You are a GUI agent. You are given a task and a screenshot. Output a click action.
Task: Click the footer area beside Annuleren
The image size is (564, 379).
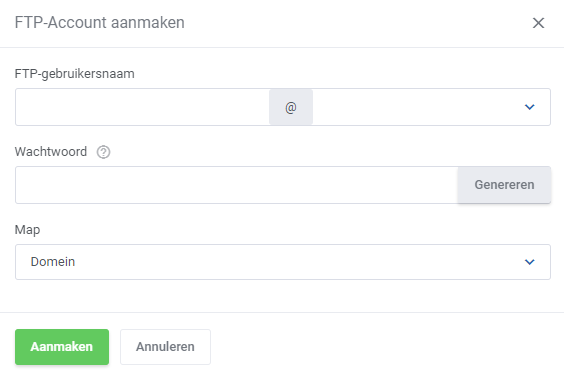point(385,347)
